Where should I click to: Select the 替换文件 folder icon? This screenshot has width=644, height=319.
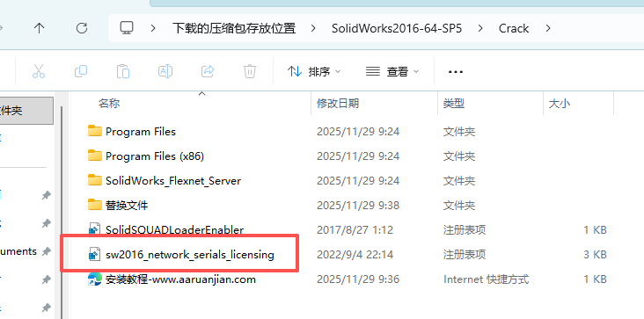[95, 205]
